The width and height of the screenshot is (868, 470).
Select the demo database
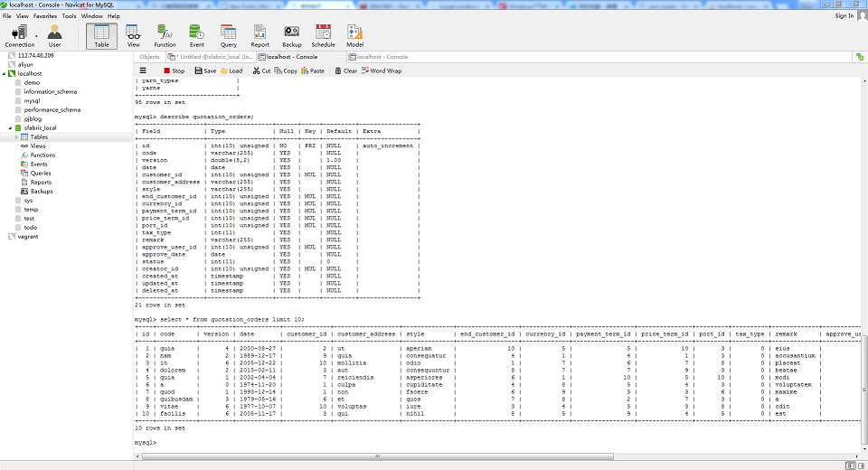[x=32, y=82]
